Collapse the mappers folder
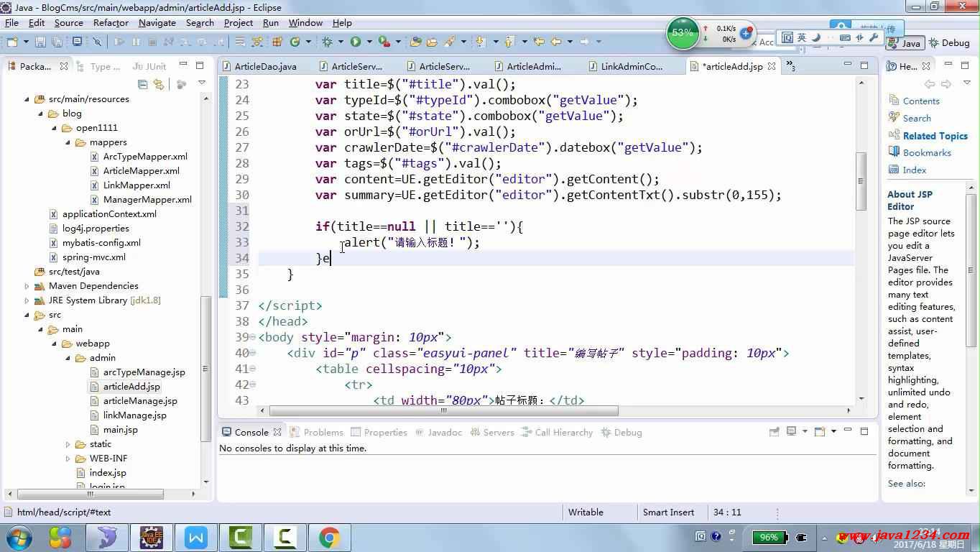Screen dimensions: 980x552 pyautogui.click(x=68, y=142)
